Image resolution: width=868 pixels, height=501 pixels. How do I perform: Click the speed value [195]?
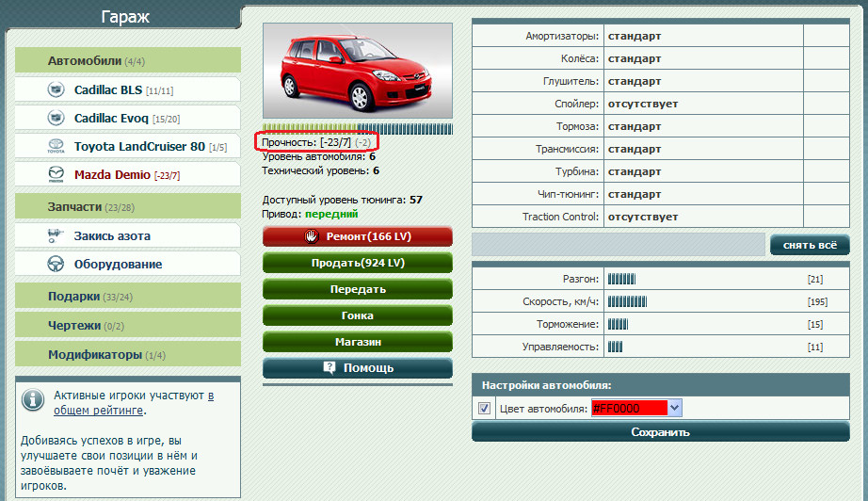[x=817, y=301]
